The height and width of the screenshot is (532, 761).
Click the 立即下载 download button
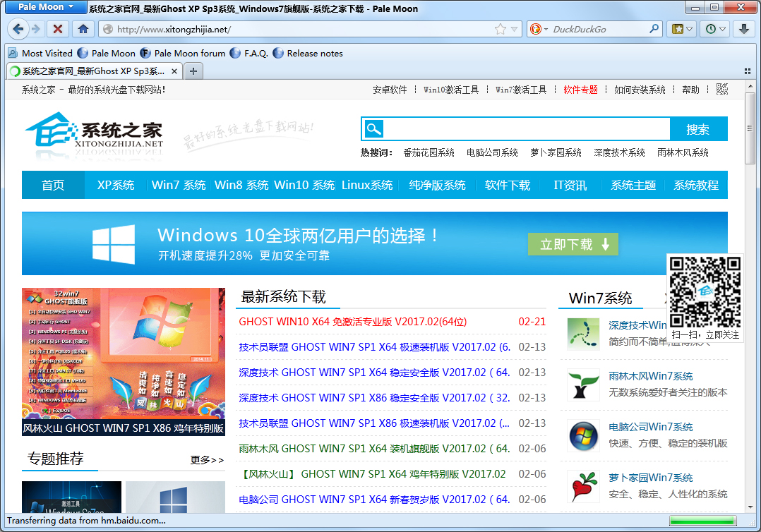click(573, 243)
